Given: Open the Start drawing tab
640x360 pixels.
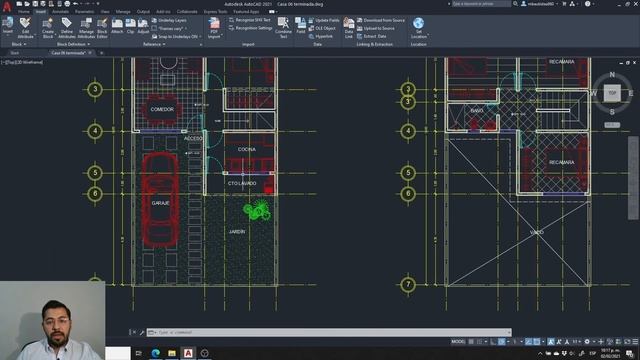Looking at the screenshot, I should [x=15, y=53].
